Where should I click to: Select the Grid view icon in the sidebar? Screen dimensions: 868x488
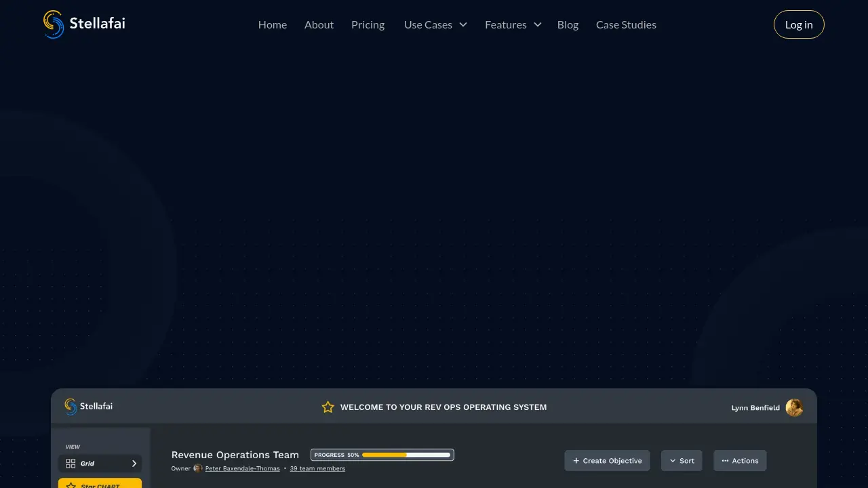tap(71, 463)
